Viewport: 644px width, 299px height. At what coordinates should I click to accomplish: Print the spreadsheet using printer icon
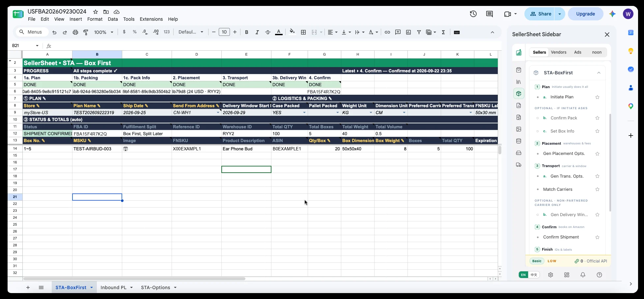click(x=75, y=32)
